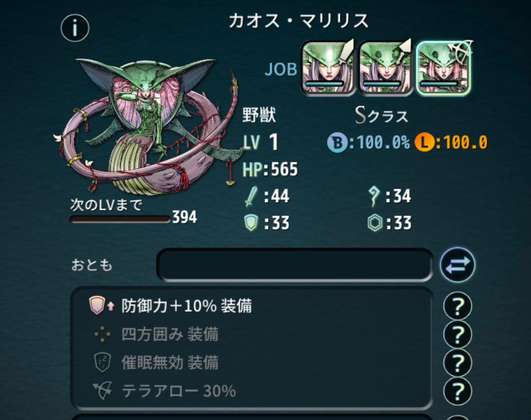
Task: Click the empty おとも companion slot
Action: click(295, 265)
